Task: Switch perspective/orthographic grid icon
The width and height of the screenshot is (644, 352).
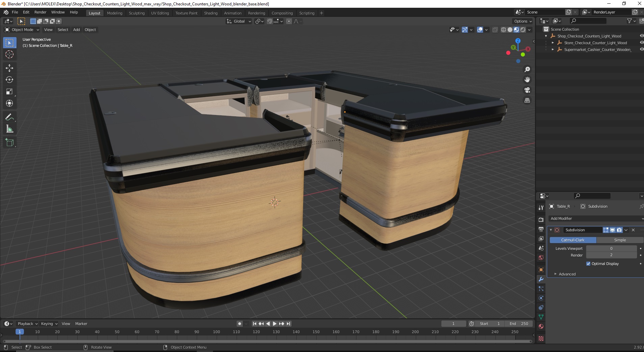Action: coord(527,100)
